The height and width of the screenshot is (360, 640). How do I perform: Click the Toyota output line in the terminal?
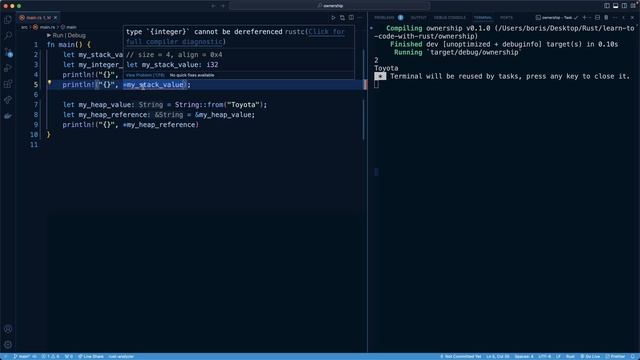(x=386, y=68)
